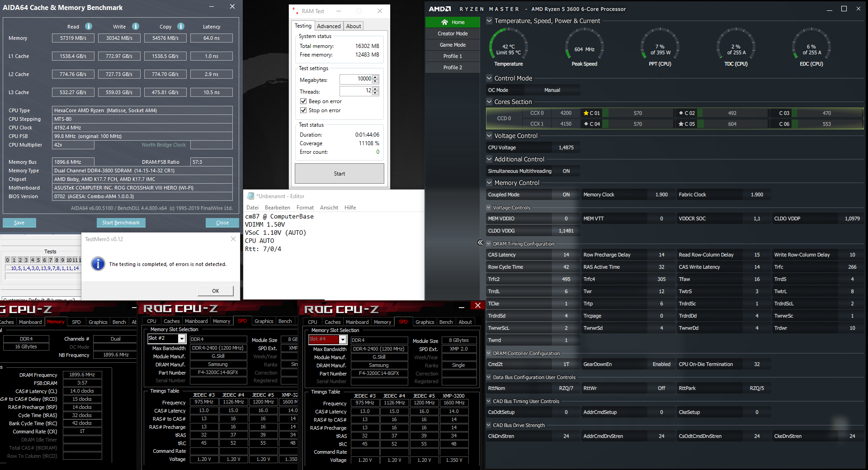The image size is (868, 470).
Task: Select Game Mode in Ryzen Master
Action: pyautogui.click(x=453, y=45)
